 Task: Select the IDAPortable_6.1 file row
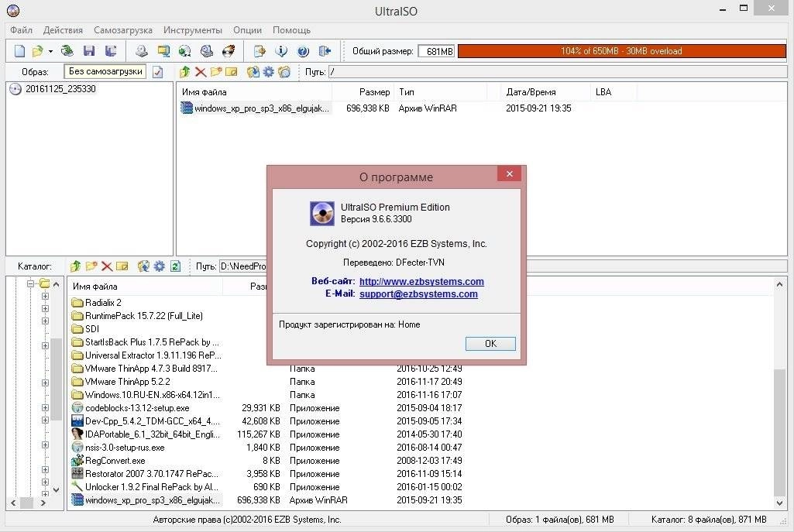point(146,434)
